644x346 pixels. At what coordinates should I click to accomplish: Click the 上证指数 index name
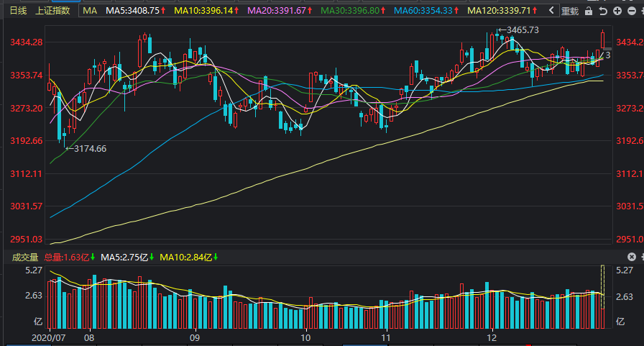tap(52, 11)
